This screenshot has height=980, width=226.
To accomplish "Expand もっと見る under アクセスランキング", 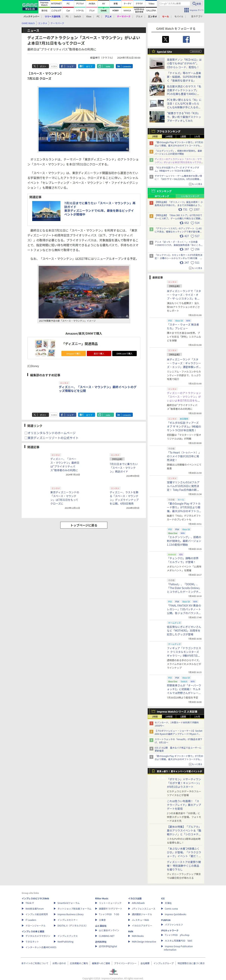I will pos(195,184).
